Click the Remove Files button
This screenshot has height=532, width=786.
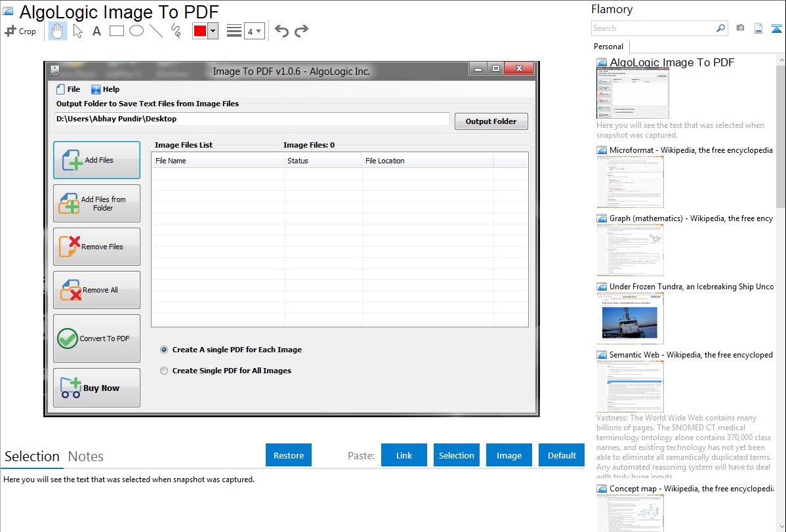coord(96,247)
